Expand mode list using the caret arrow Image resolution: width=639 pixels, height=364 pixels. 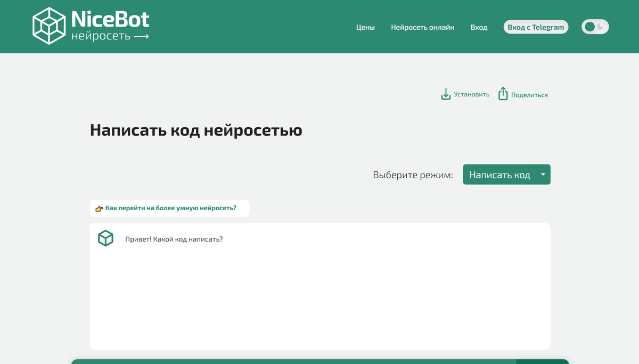[x=543, y=175]
